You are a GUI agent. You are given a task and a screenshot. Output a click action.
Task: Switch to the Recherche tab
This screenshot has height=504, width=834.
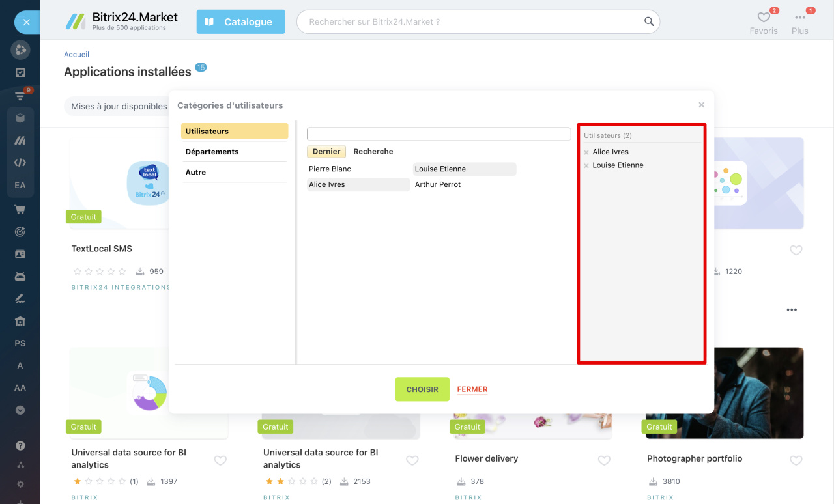coord(373,152)
